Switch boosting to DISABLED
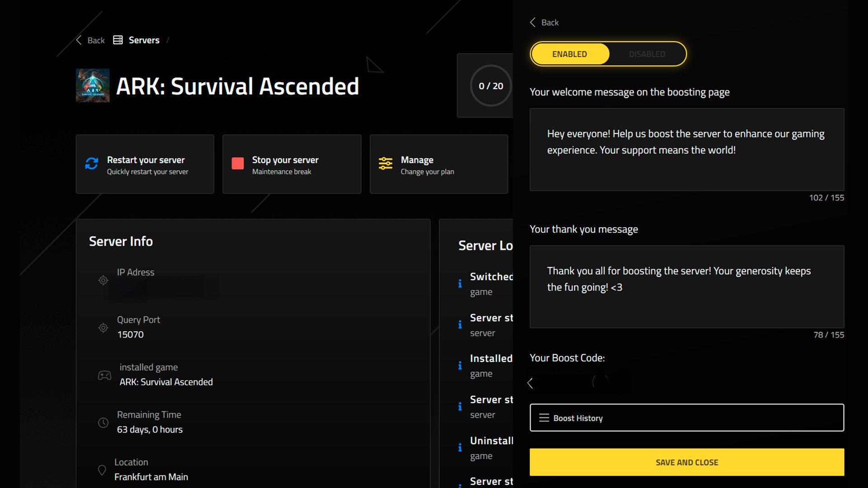Screen dimensions: 868x488 coord(646,54)
